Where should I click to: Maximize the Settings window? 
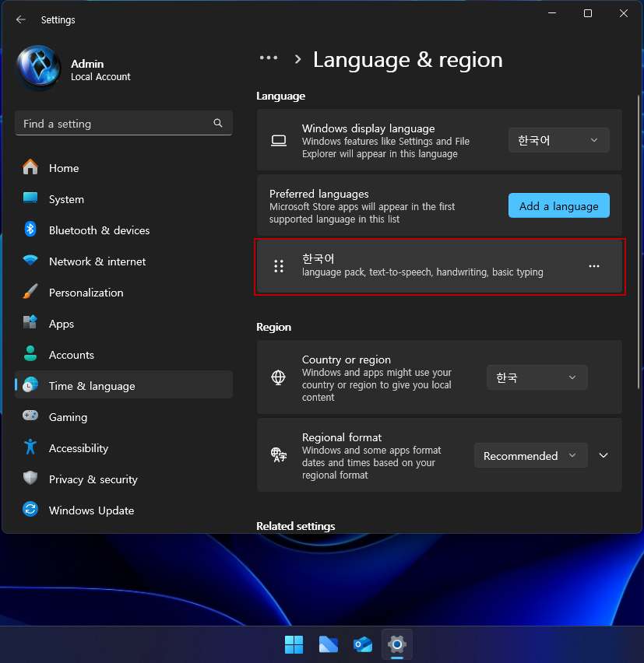pyautogui.click(x=588, y=13)
